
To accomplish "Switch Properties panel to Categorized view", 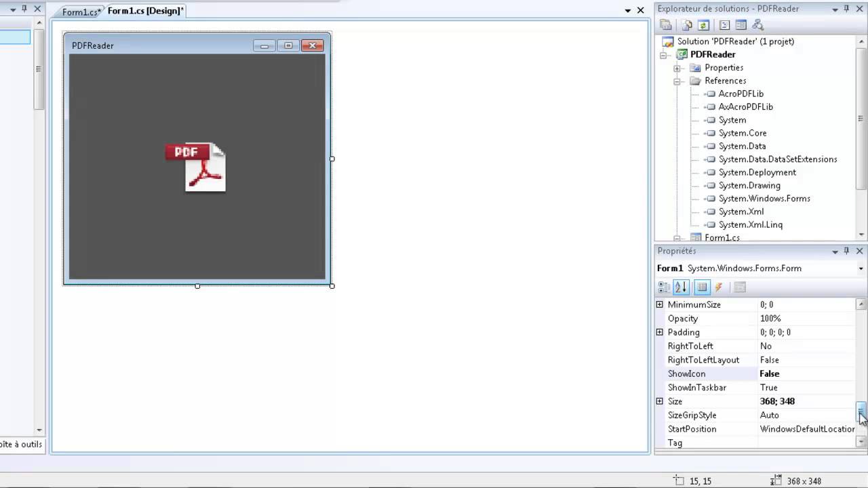I will pyautogui.click(x=664, y=287).
